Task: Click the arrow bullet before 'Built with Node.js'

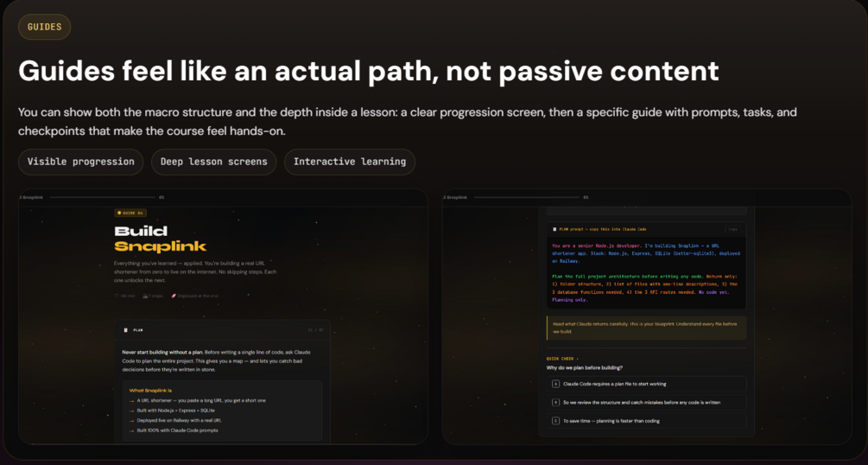Action: click(x=132, y=411)
